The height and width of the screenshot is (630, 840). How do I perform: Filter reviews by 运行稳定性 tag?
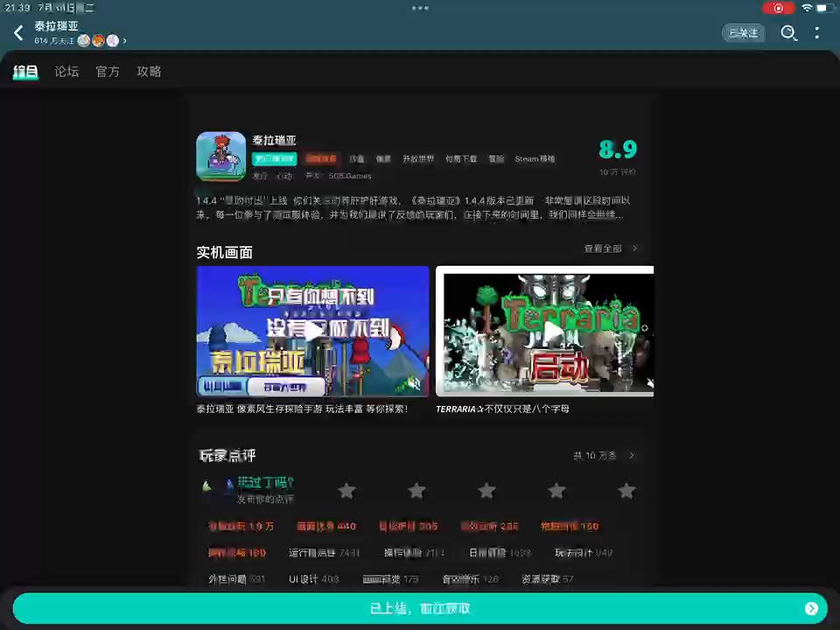tap(324, 552)
